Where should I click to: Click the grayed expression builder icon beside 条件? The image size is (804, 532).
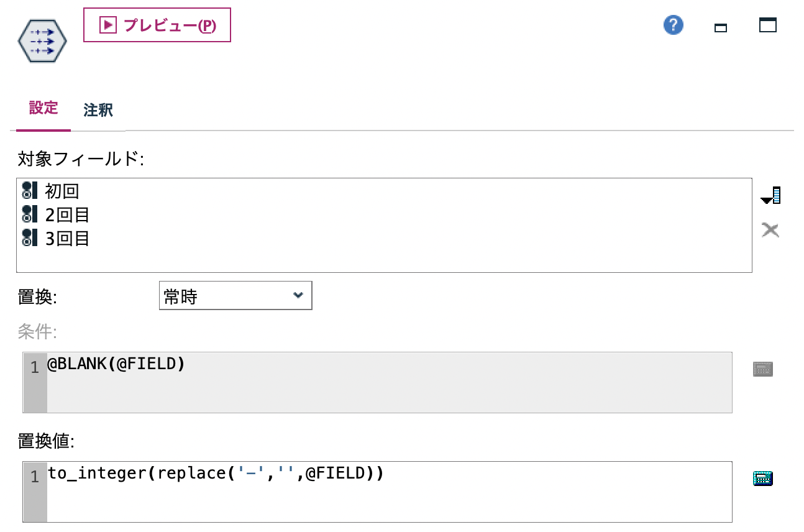763,368
